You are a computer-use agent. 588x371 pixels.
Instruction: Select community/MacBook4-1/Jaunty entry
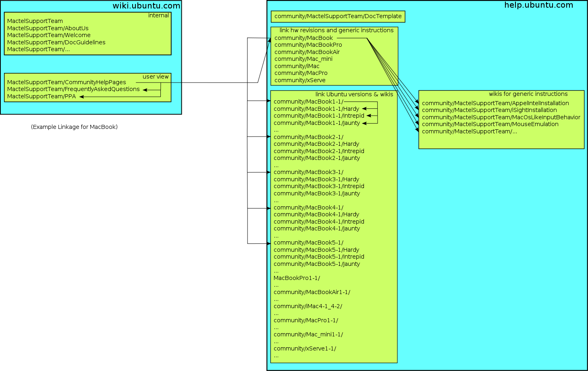pyautogui.click(x=317, y=228)
